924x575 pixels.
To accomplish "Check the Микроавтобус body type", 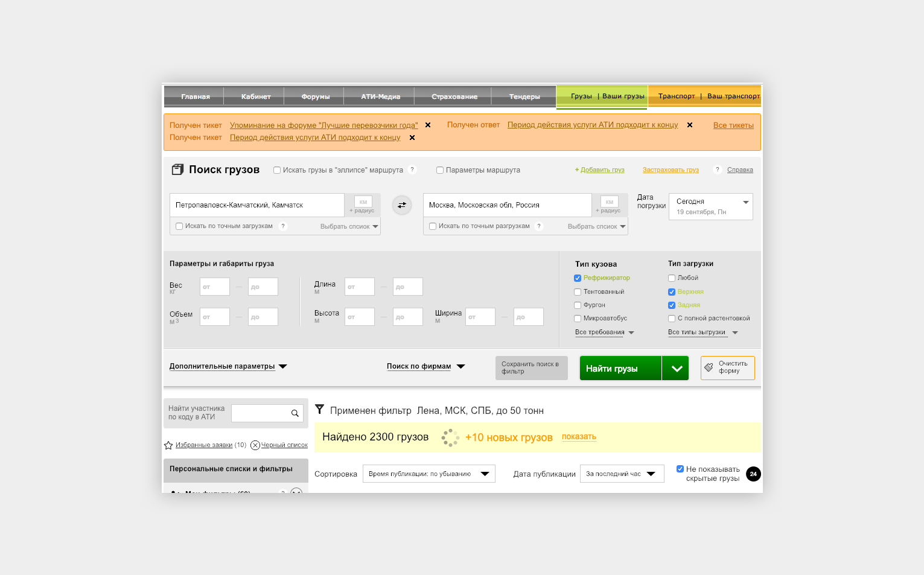I will tap(578, 319).
